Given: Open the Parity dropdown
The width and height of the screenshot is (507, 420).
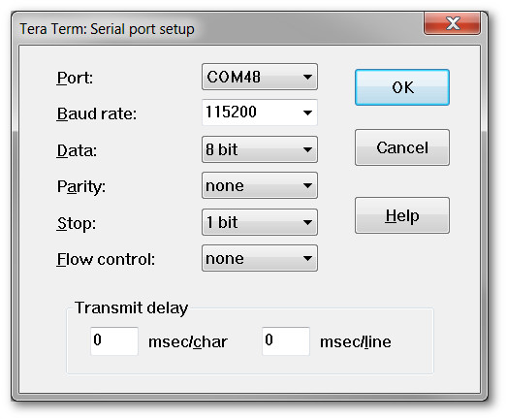Looking at the screenshot, I should pyautogui.click(x=260, y=185).
